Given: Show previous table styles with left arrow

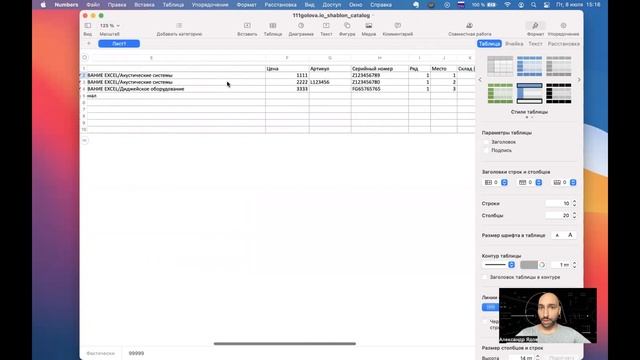Looking at the screenshot, I should tap(480, 80).
